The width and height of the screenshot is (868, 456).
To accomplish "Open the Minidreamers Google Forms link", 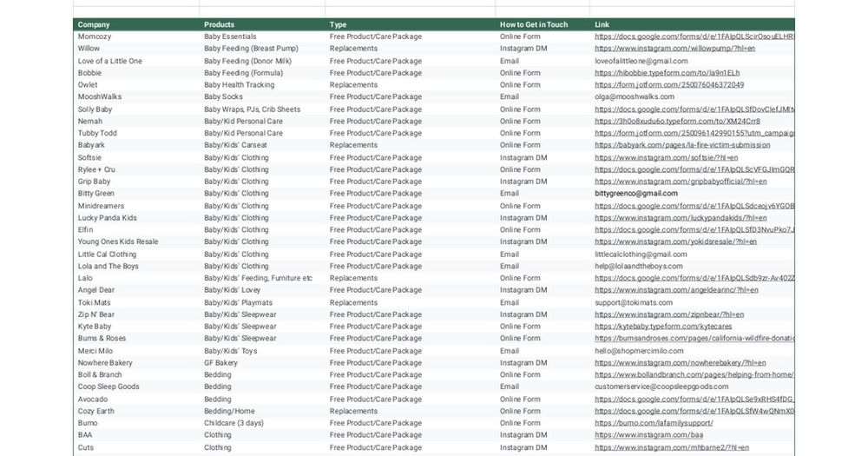I will pyautogui.click(x=694, y=206).
